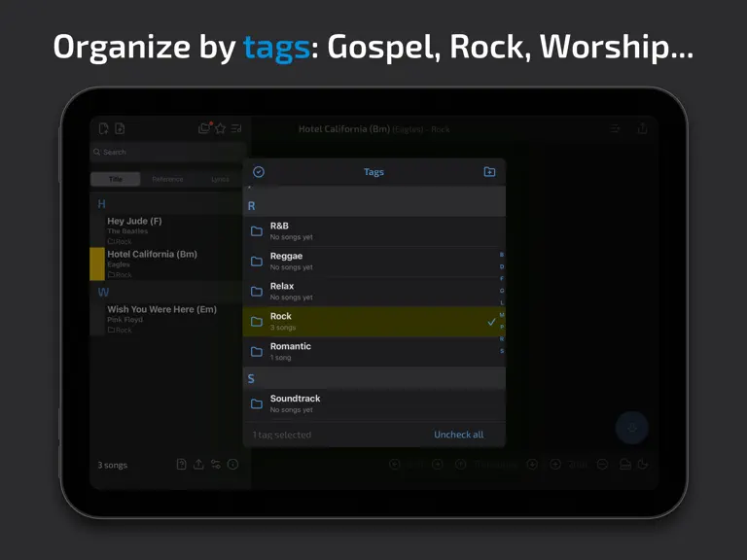
Task: Open the sliders settings icon in sidebar footer
Action: pos(216,465)
